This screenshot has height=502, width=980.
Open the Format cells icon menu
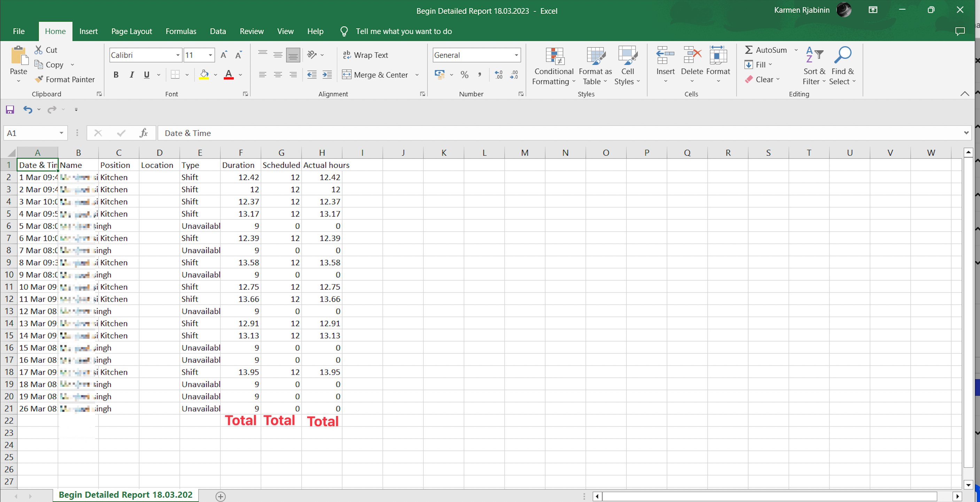point(718,55)
